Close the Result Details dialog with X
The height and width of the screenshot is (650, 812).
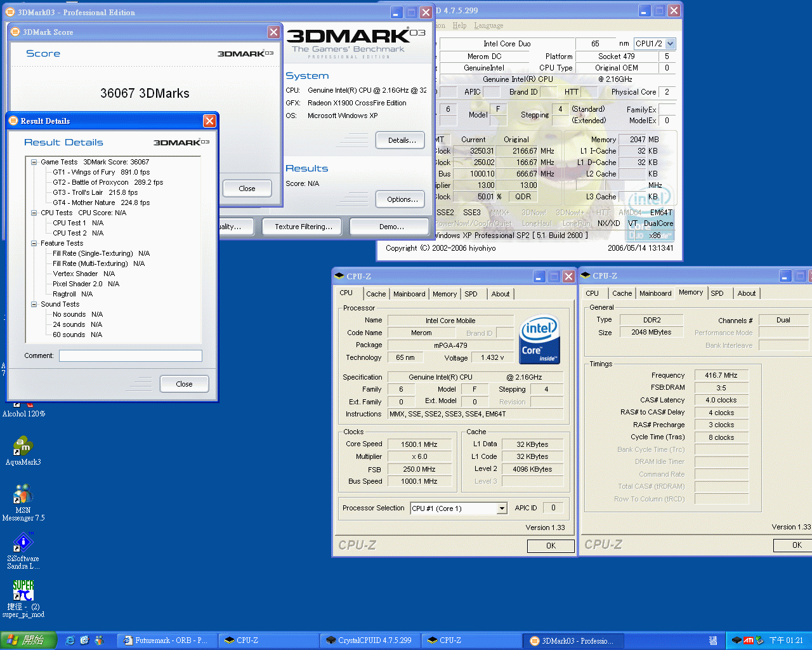(x=209, y=121)
